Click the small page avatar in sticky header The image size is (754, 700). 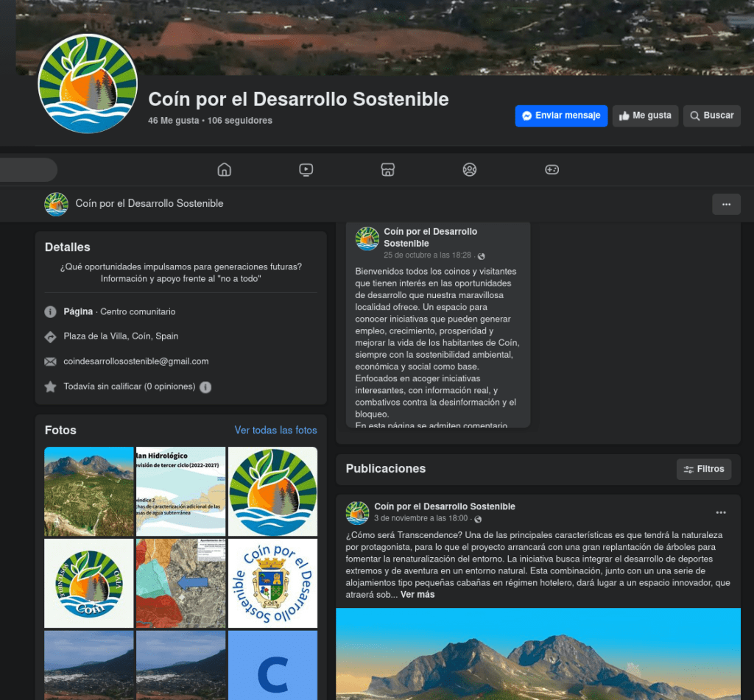(56, 204)
